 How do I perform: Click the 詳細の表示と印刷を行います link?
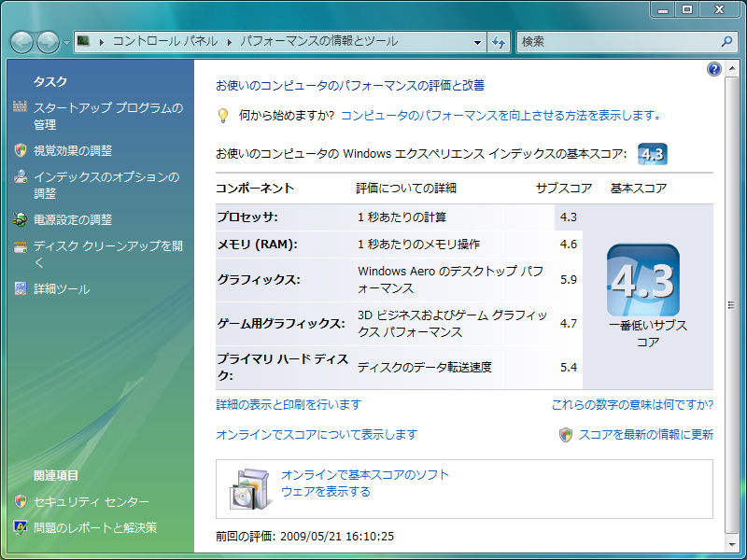(288, 405)
